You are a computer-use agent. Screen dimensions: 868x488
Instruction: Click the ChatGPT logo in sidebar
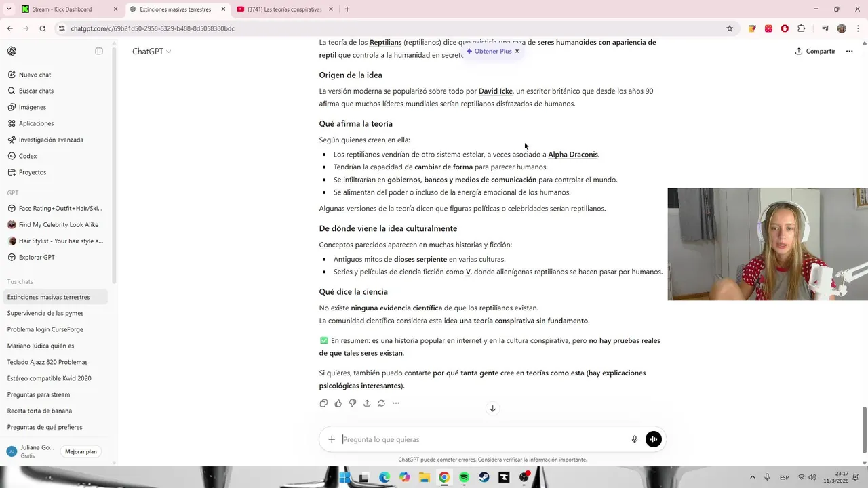(12, 52)
